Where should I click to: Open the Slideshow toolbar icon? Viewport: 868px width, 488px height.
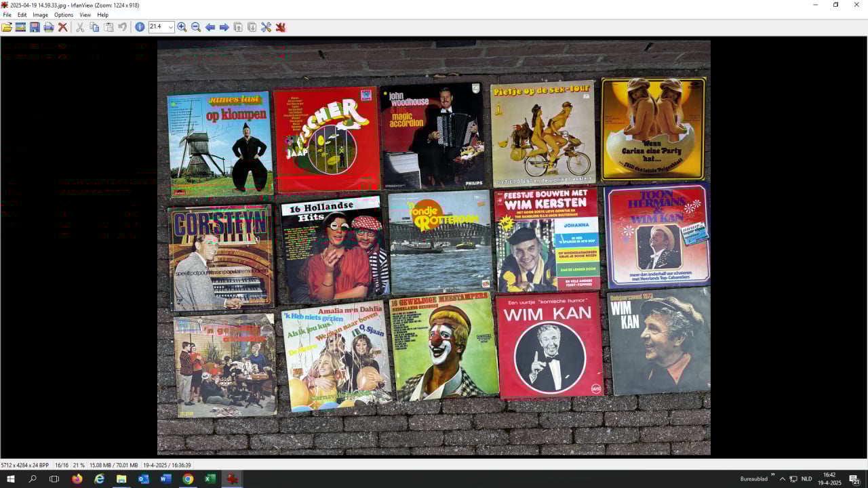(20, 27)
